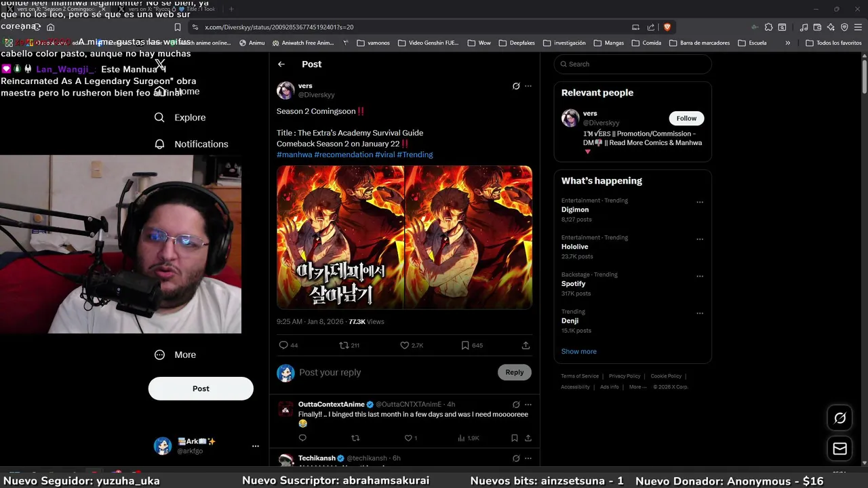Click Brave Shields lion icon
This screenshot has height=488, width=868.
(667, 27)
